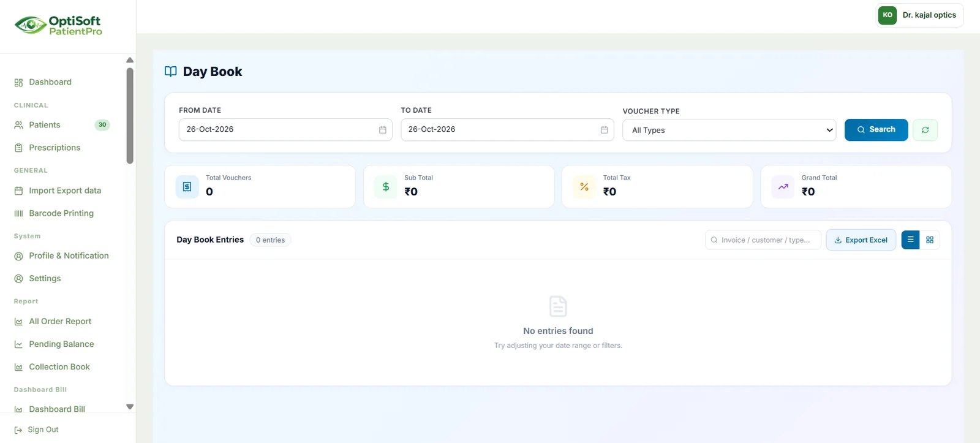This screenshot has height=443, width=980.
Task: Switch to grid view layout
Action: tap(930, 240)
